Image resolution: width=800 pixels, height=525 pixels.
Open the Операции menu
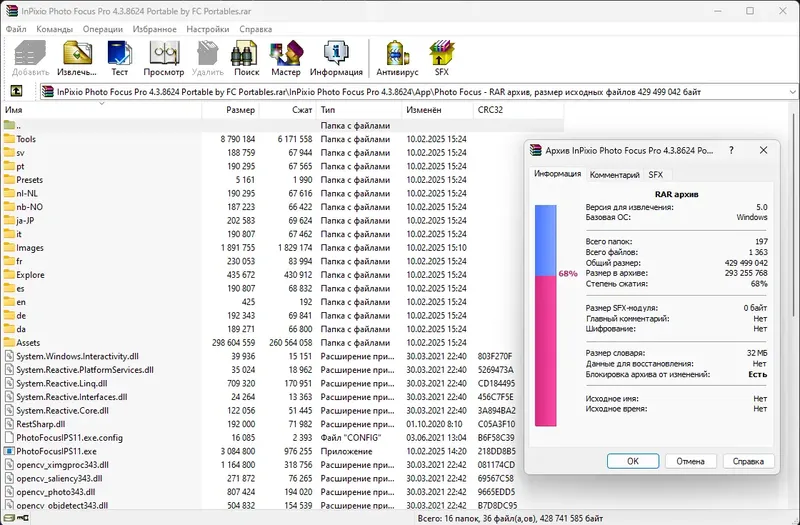coord(103,29)
